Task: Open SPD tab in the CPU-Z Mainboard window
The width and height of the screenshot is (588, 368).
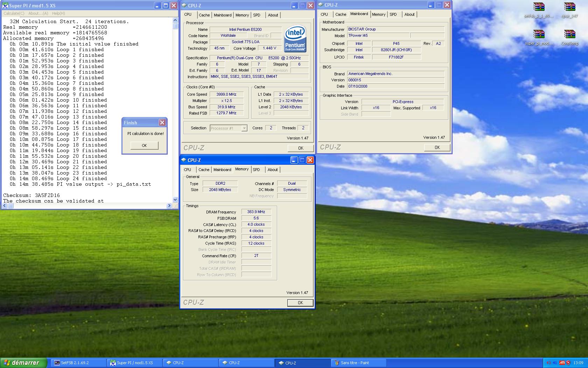Action: (393, 14)
